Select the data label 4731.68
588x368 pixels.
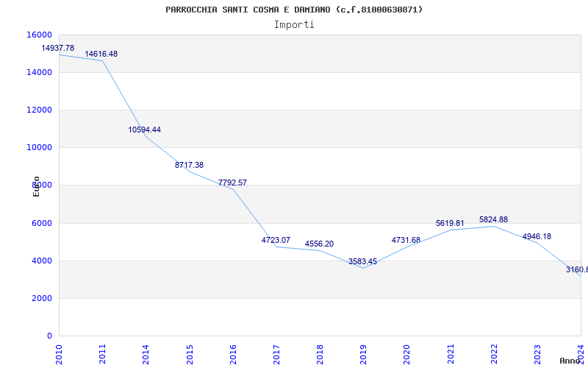406,241
